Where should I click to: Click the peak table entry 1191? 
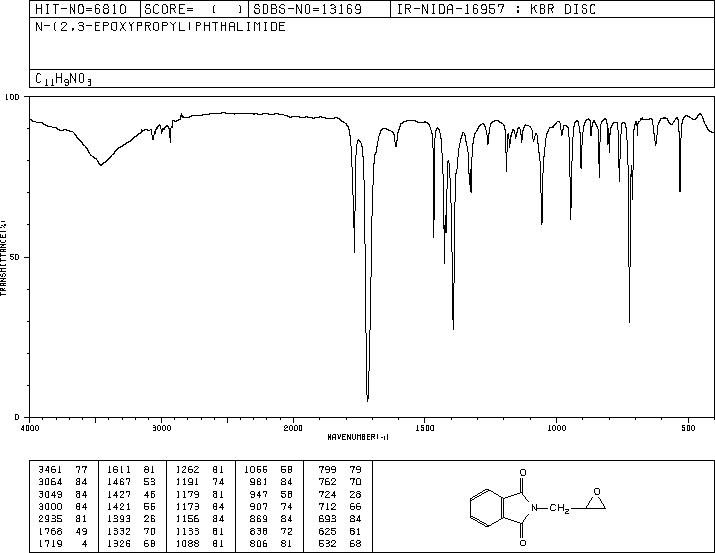click(187, 482)
